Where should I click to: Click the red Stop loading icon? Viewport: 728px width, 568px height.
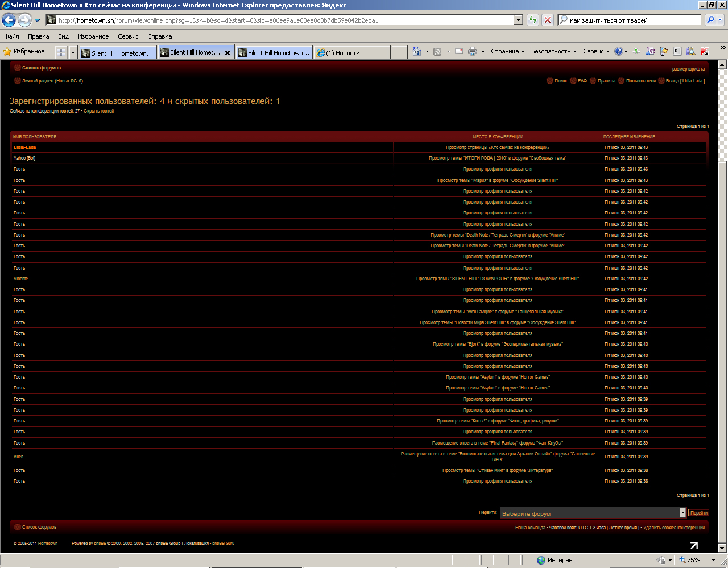(547, 20)
